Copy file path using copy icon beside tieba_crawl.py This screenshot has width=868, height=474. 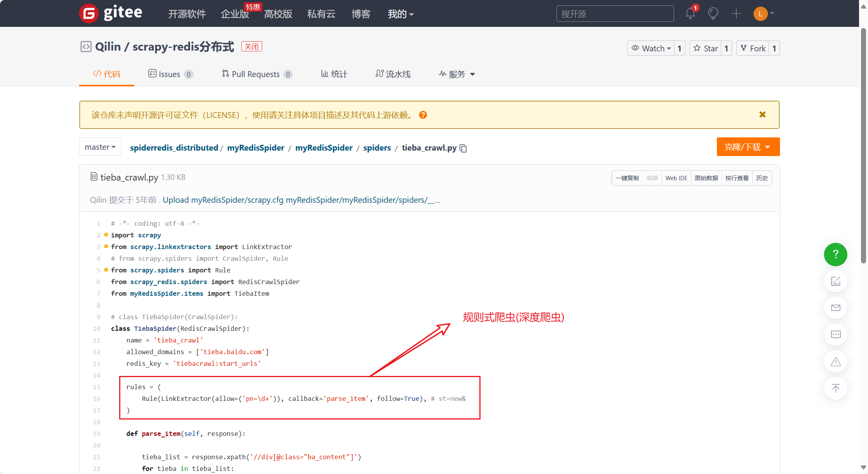click(463, 148)
